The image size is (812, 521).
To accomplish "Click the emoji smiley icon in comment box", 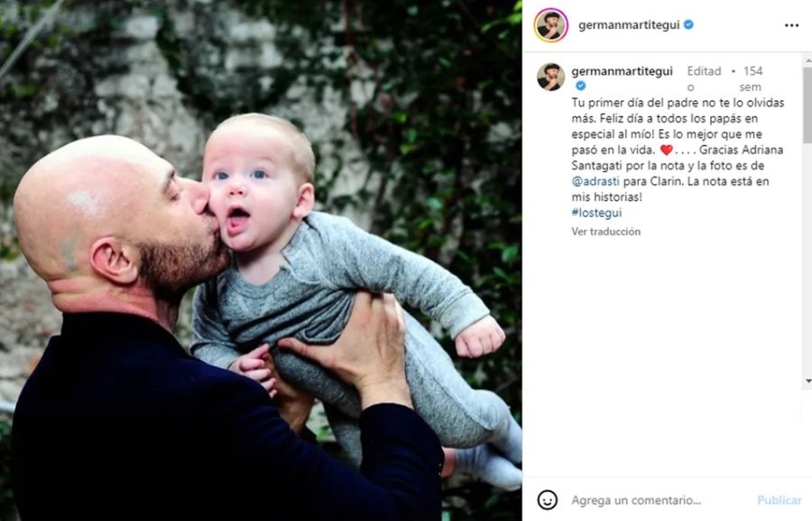I will point(548,499).
